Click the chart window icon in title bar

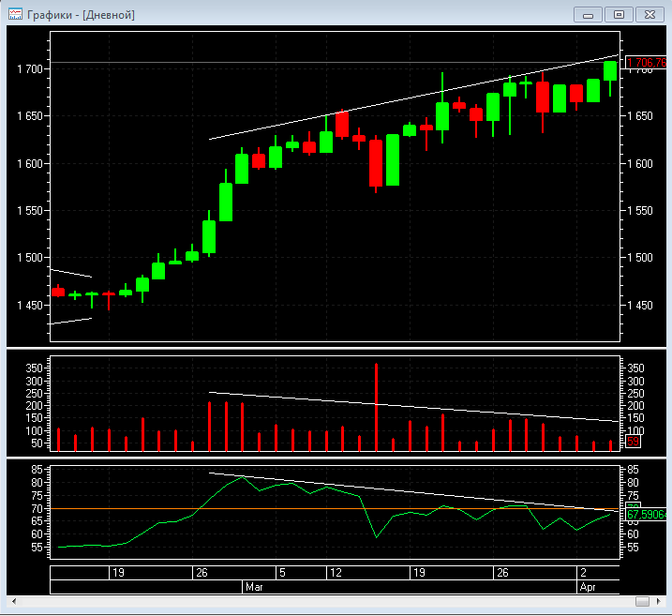coord(14,14)
